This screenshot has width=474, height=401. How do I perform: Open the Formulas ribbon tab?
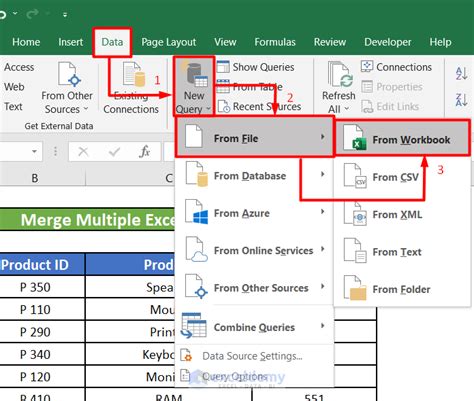[x=275, y=42]
